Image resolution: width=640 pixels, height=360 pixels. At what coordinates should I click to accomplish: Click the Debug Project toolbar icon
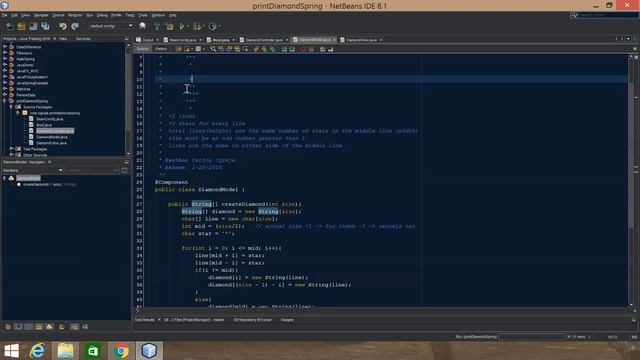point(197,27)
